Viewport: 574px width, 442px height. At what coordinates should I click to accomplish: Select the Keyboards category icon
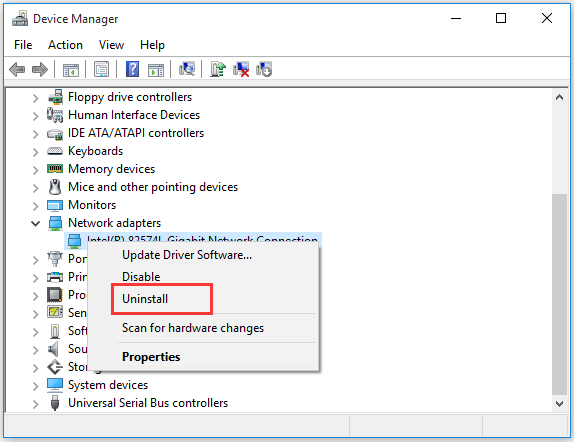[x=55, y=151]
